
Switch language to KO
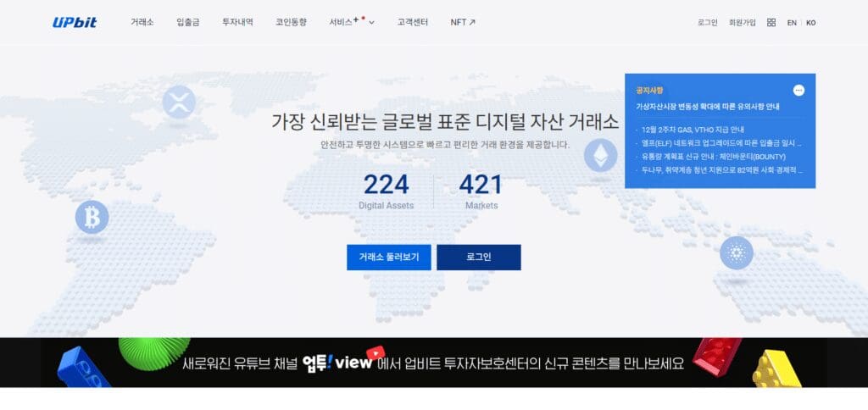tap(811, 23)
